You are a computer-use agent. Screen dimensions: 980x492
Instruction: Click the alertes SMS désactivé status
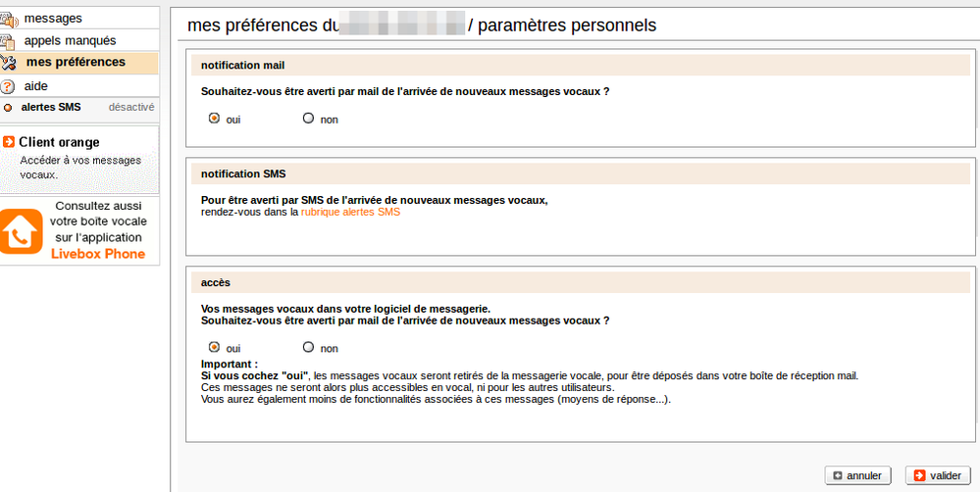[131, 108]
